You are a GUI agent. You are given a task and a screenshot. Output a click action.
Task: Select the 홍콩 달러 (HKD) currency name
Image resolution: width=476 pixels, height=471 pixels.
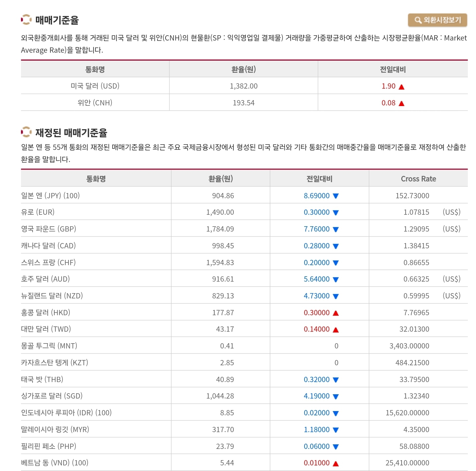pos(46,313)
